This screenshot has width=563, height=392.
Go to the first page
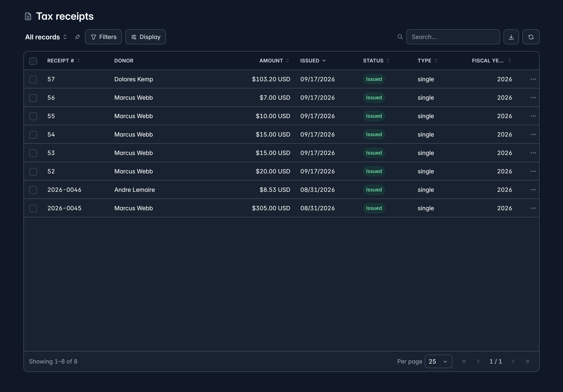click(x=464, y=361)
